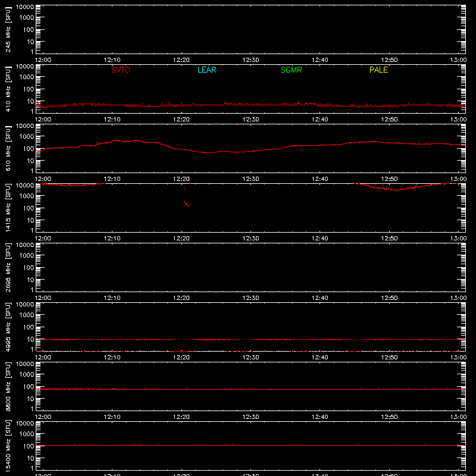Click the cyan LEAR station label

coord(206,70)
